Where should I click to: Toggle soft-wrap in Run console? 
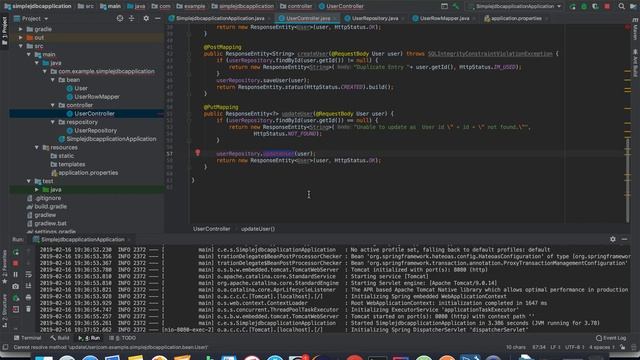coord(28,275)
